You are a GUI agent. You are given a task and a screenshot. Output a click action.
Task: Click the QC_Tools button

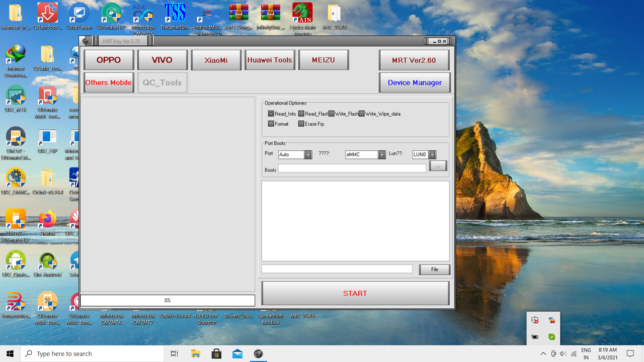point(162,82)
